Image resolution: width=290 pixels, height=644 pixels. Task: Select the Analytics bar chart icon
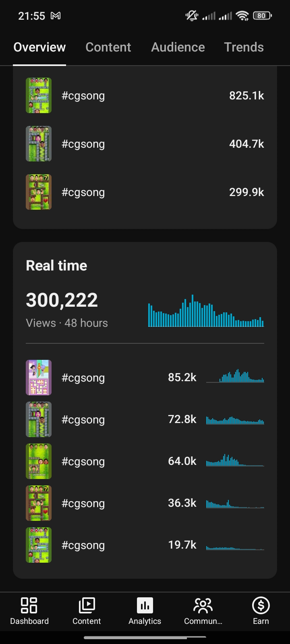145,605
